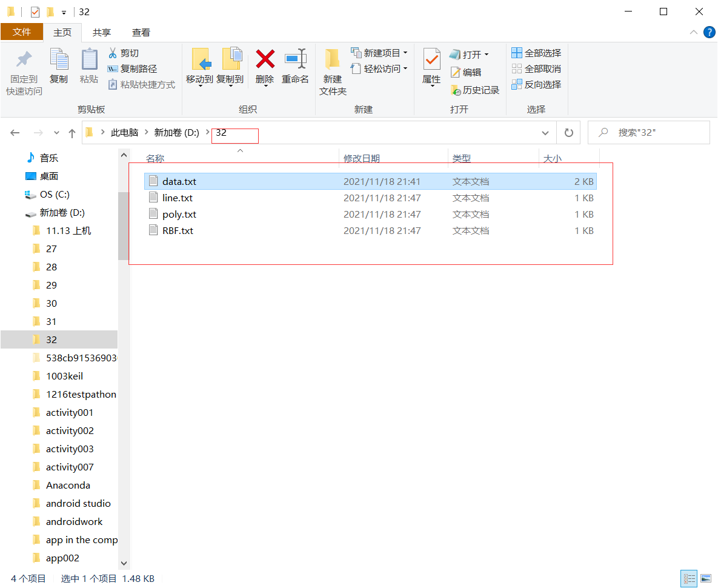718x588 pixels.
Task: Click the Pin to Quick Access icon
Action: [24, 59]
